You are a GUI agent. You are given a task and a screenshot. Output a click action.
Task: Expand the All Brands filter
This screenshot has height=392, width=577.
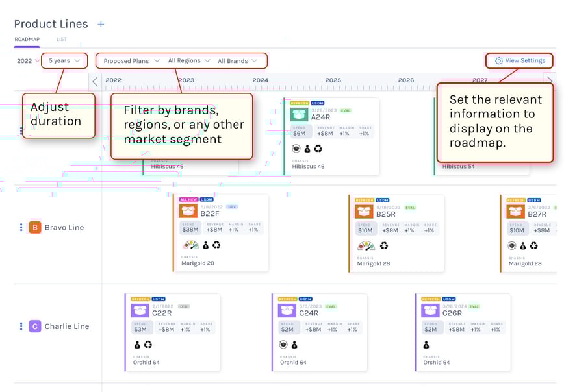pyautogui.click(x=237, y=61)
